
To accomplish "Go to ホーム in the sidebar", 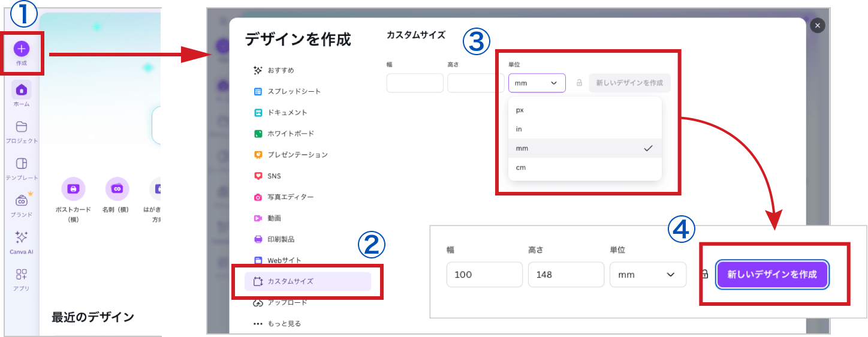I will tap(22, 91).
